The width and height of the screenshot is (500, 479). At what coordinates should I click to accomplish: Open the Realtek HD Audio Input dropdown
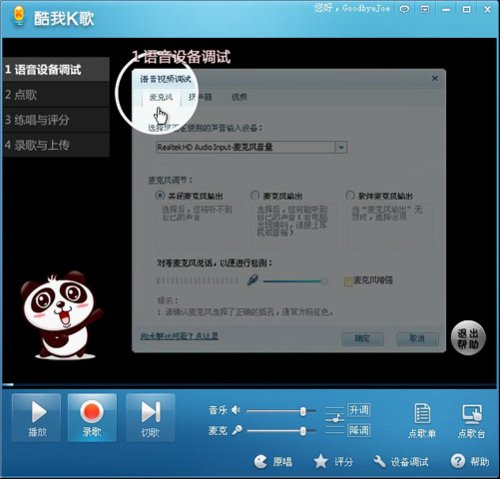(341, 147)
